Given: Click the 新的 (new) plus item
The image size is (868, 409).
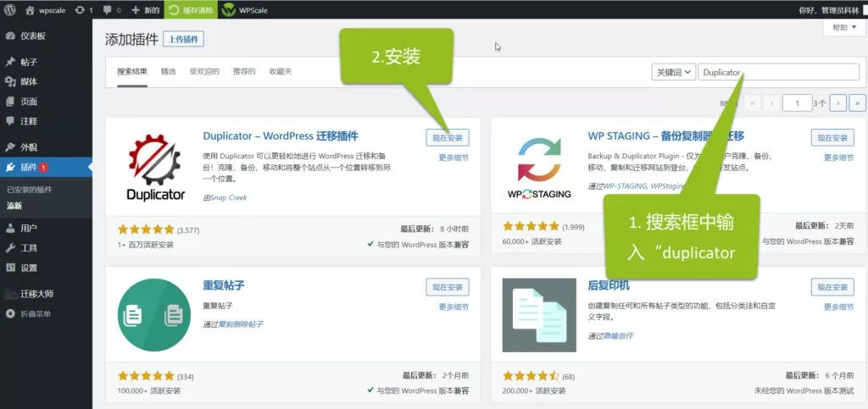Looking at the screenshot, I should (x=146, y=10).
